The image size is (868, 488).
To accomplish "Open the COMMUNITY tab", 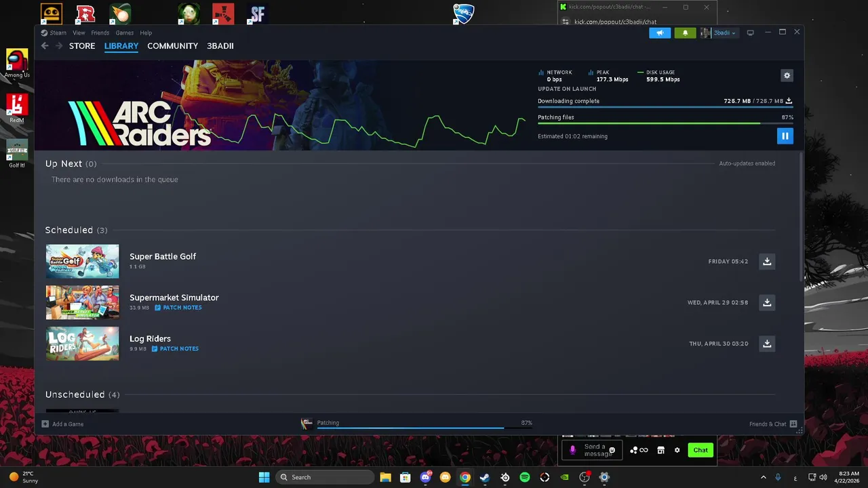I will point(172,45).
